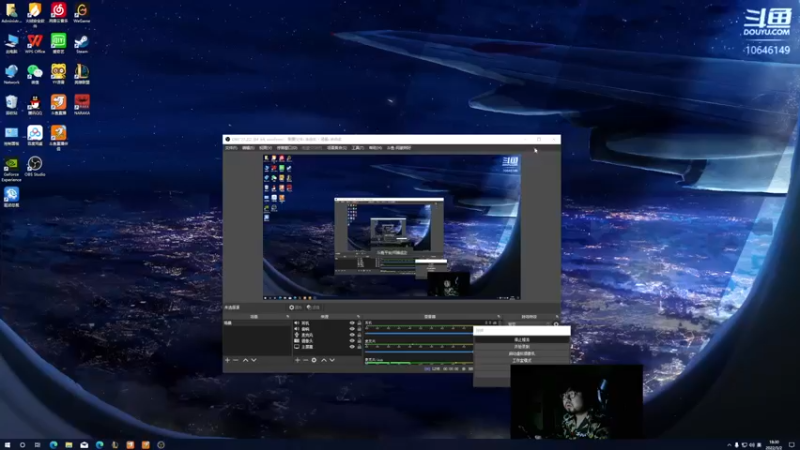This screenshot has height=450, width=800.
Task: Open the OBS Studio desktop shortcut
Action: [x=35, y=166]
